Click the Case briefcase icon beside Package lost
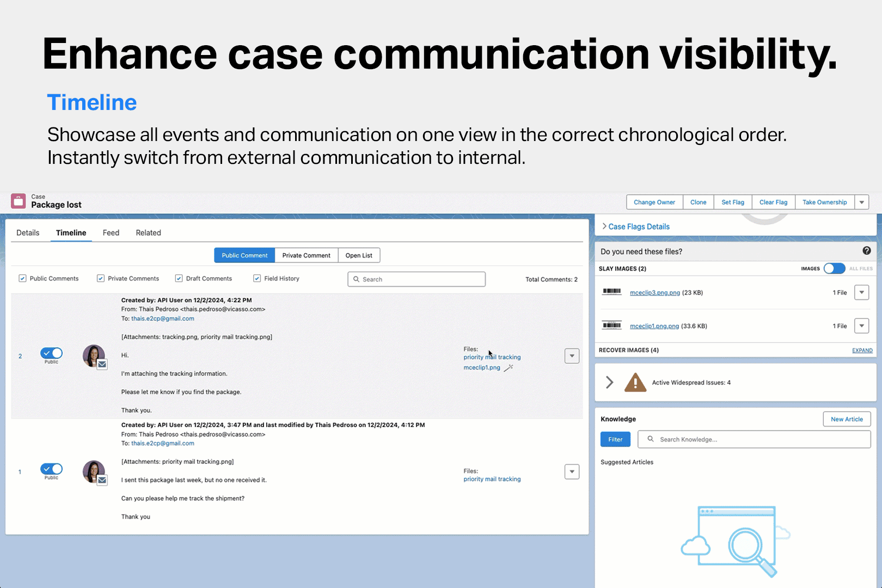882x588 pixels. (x=18, y=201)
